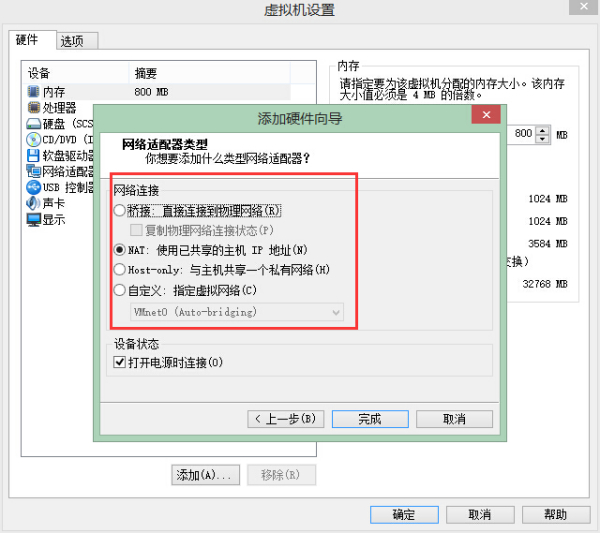Increase memory value with up arrow
The height and width of the screenshot is (533, 600).
pos(542,130)
